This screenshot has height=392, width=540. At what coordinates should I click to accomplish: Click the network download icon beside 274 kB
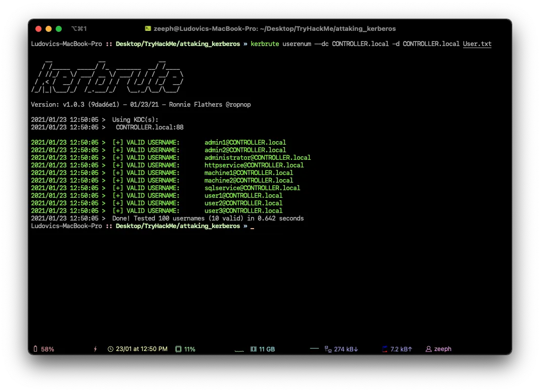[328, 349]
